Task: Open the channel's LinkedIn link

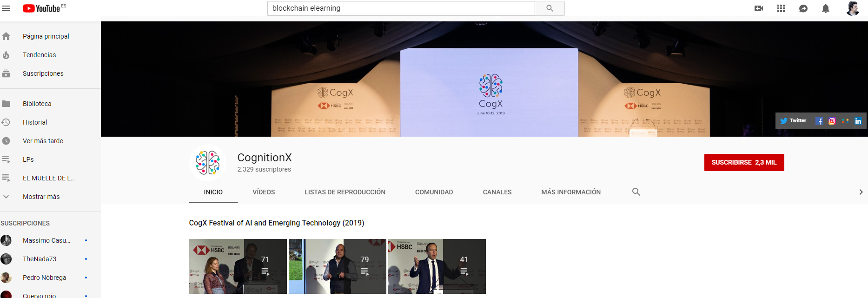Action: [x=858, y=121]
